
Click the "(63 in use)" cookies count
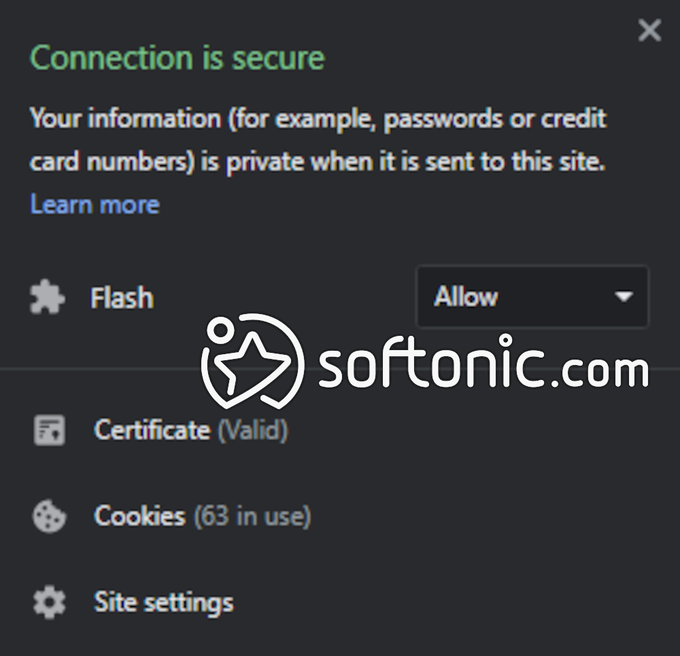(252, 516)
